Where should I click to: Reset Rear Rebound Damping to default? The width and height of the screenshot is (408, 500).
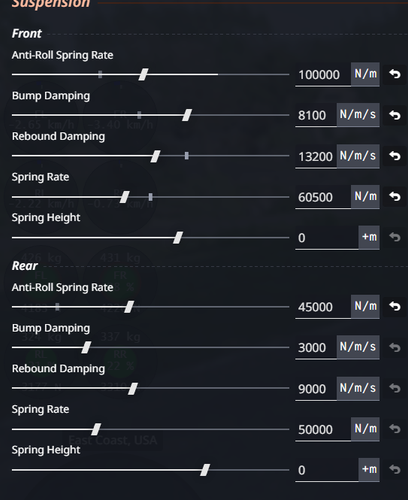(395, 388)
